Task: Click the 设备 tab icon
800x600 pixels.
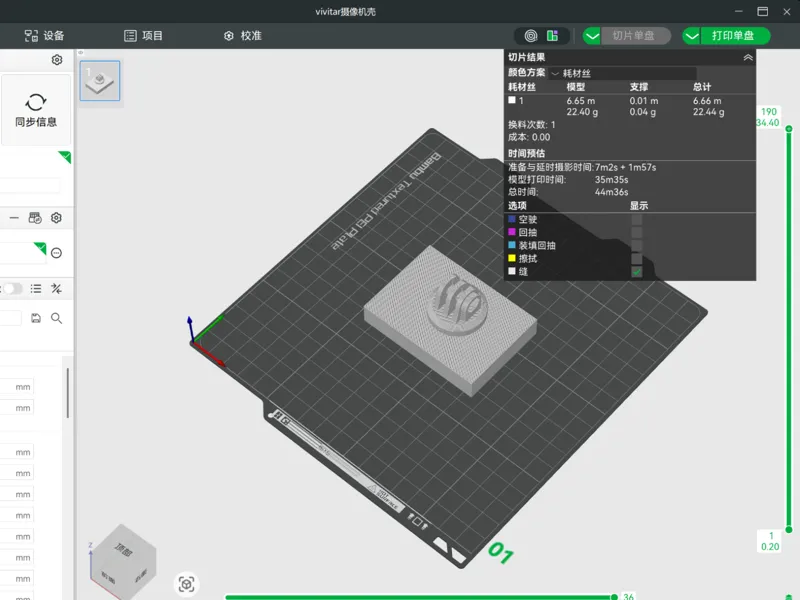Action: tap(31, 36)
